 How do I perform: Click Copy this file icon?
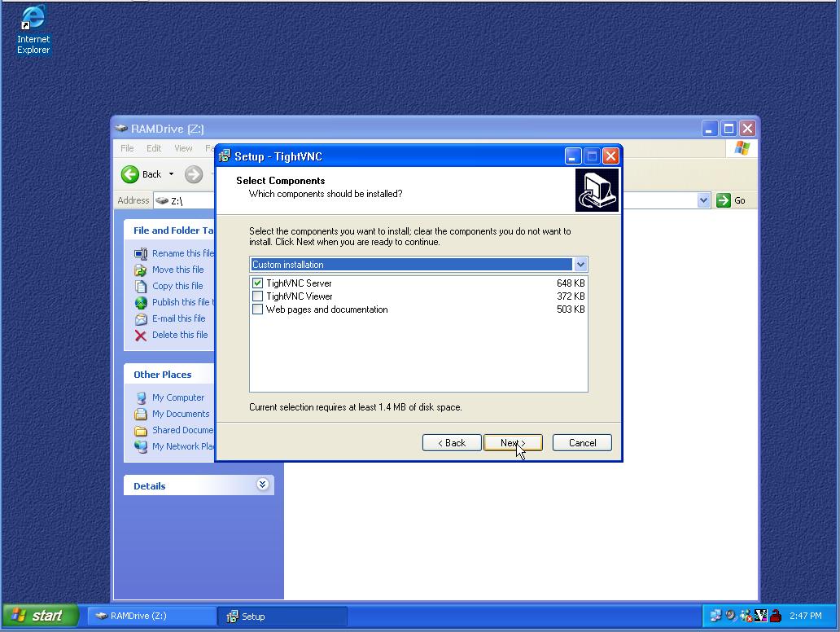click(140, 286)
